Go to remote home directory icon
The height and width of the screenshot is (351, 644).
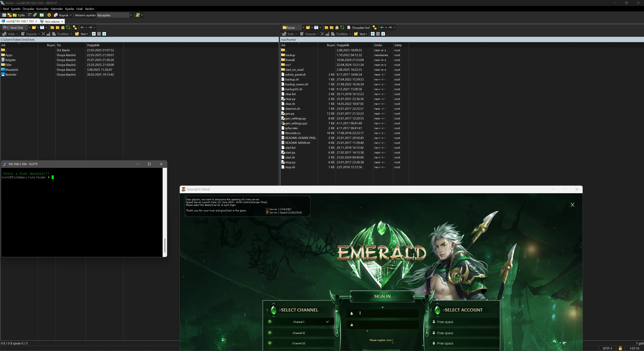click(337, 28)
